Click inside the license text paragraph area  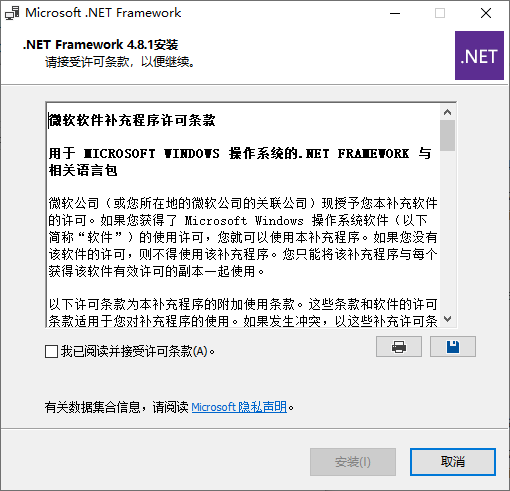243,237
